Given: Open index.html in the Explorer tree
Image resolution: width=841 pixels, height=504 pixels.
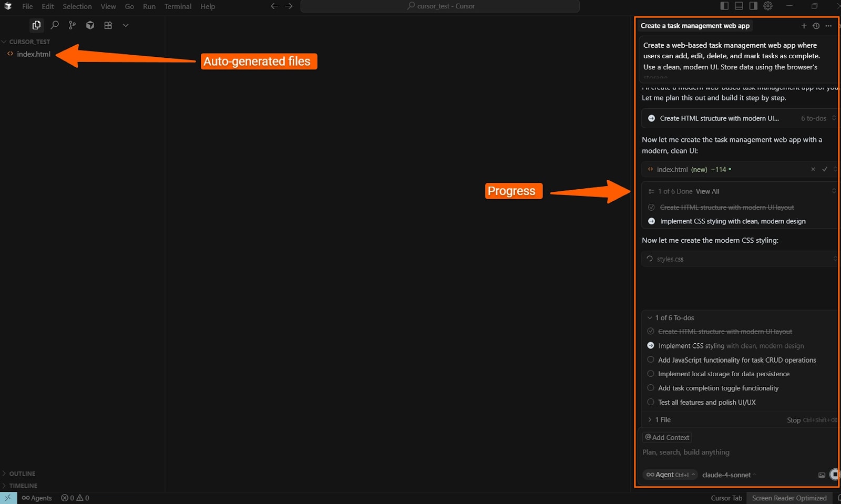Looking at the screenshot, I should tap(34, 54).
